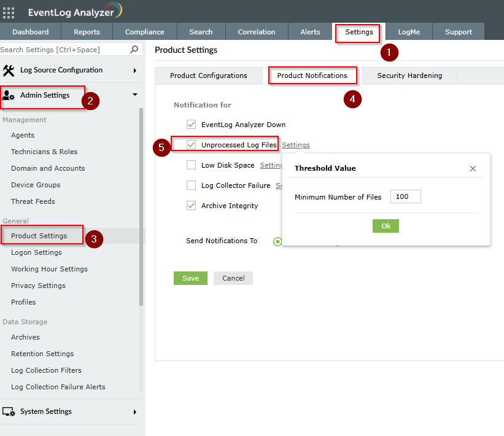Collapse Admin Settings section arrow
504x436 pixels.
135,95
